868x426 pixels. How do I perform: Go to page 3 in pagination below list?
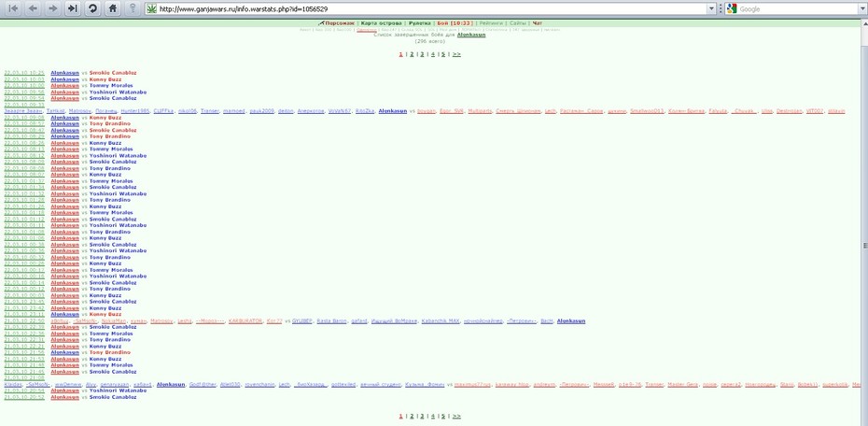(422, 416)
